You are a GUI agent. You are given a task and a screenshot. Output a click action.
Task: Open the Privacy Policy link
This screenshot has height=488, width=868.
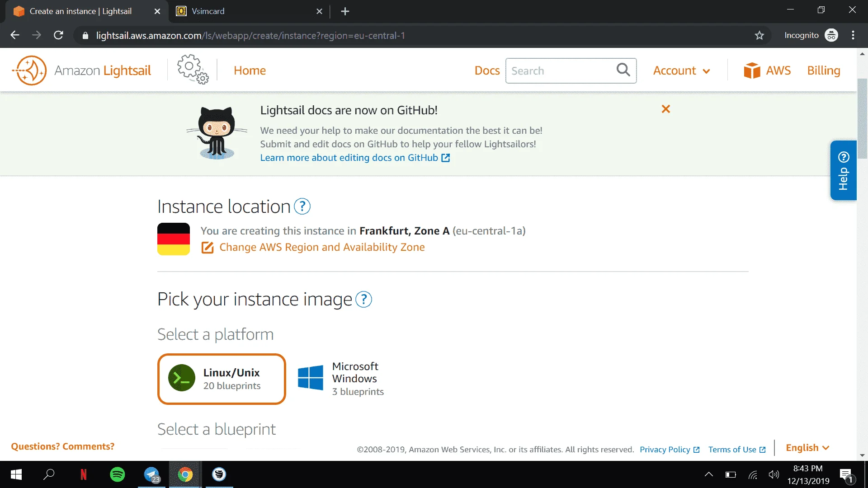669,450
